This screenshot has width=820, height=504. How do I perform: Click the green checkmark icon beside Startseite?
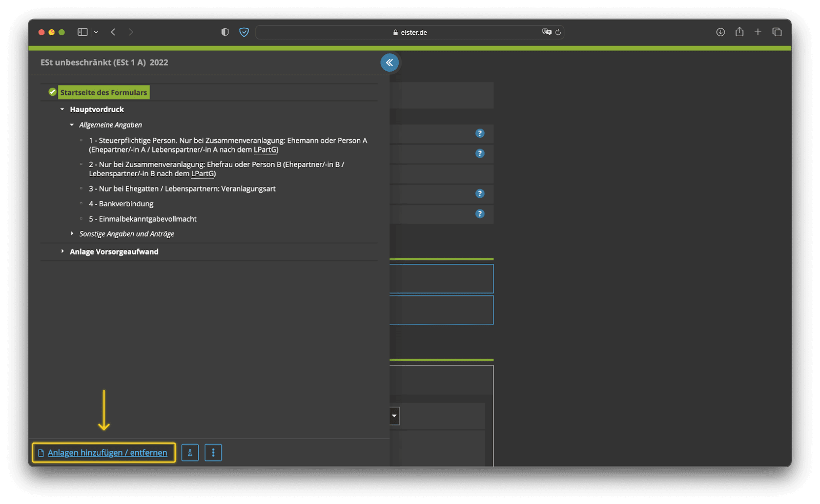click(52, 92)
